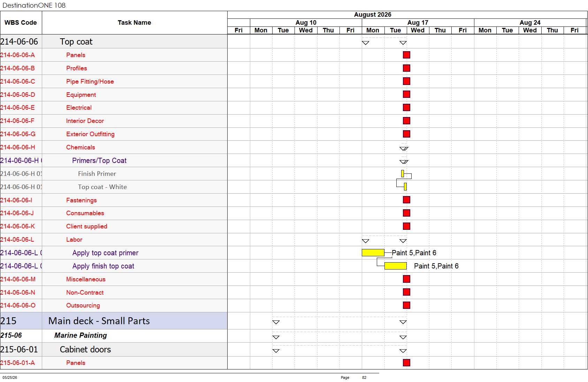Image resolution: width=588 pixels, height=382 pixels.
Task: Click the red milestone in the Fastenings row
Action: click(x=406, y=200)
